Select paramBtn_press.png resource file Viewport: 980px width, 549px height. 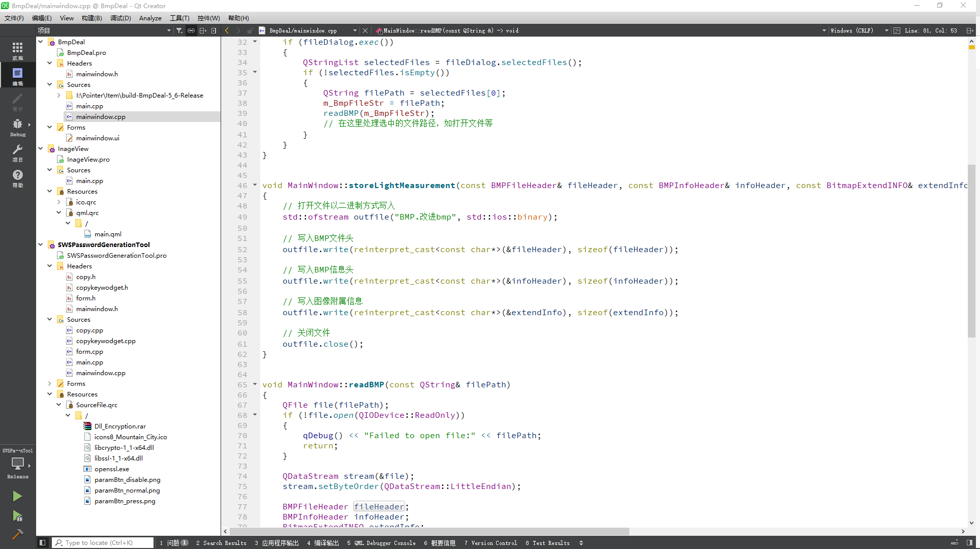[x=125, y=501]
